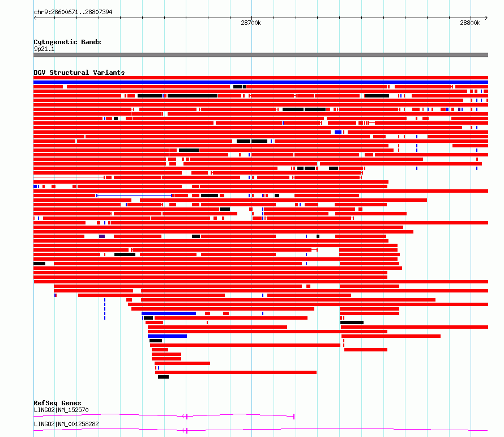Click the 28800k ruler tick label
The height and width of the screenshot is (437, 504).
[x=470, y=23]
